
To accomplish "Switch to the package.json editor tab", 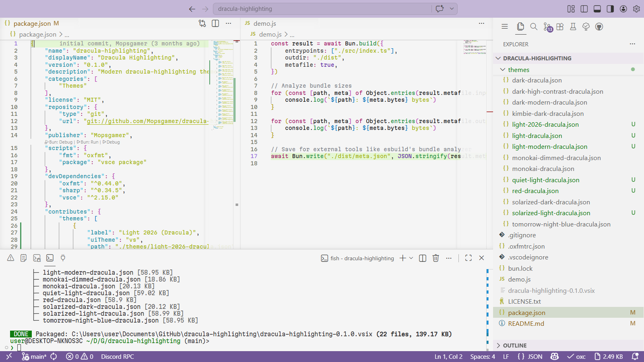I will click(31, 24).
